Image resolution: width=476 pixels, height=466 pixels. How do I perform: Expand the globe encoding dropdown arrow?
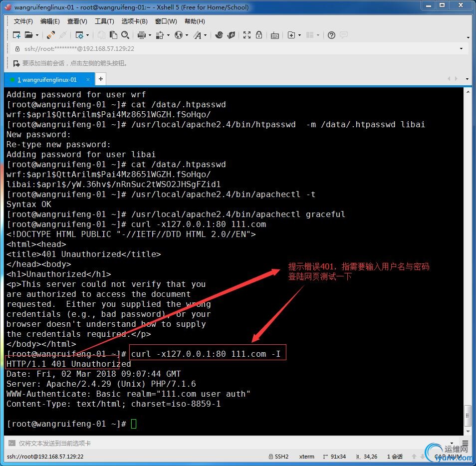pos(187,35)
